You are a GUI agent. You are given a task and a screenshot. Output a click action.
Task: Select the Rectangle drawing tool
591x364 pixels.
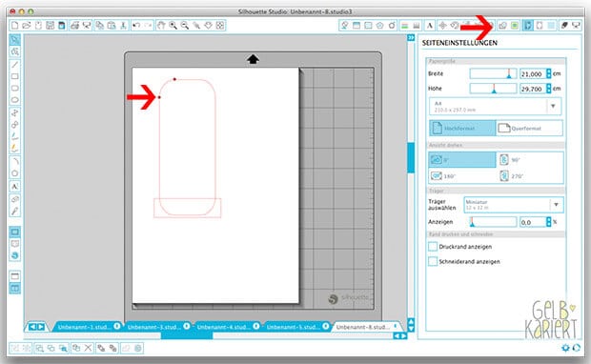14,76
